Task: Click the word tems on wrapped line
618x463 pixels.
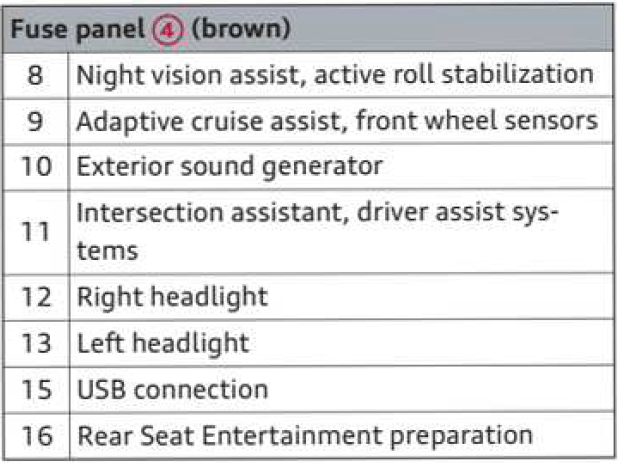Action: tap(107, 251)
